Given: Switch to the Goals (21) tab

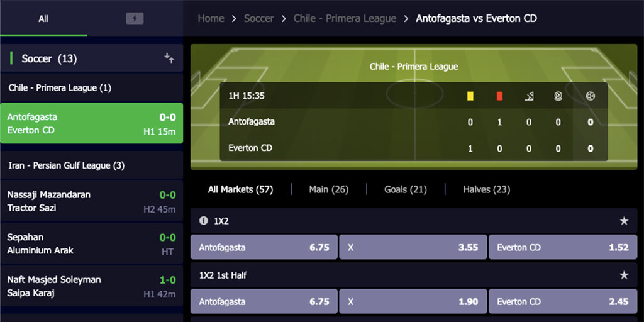Looking at the screenshot, I should 406,189.
